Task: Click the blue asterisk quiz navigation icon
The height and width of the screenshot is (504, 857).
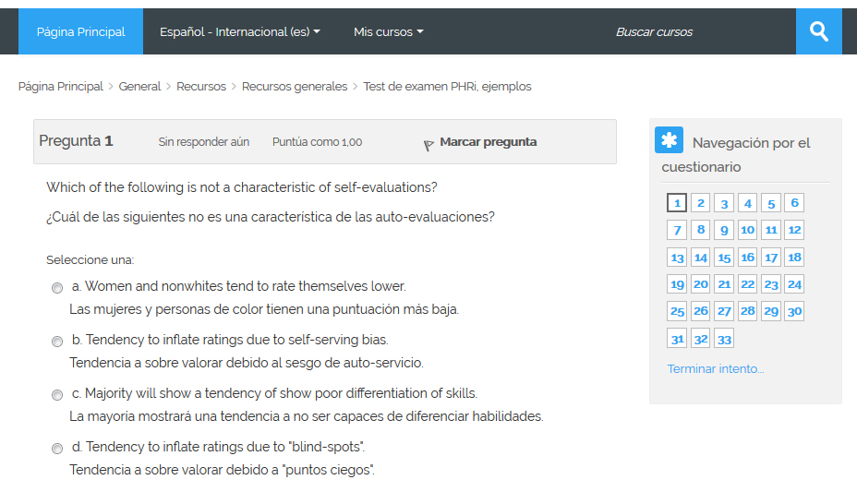Action: point(669,139)
